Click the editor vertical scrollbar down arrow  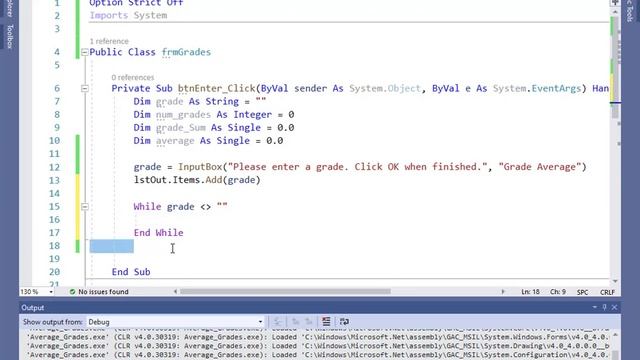(x=615, y=281)
